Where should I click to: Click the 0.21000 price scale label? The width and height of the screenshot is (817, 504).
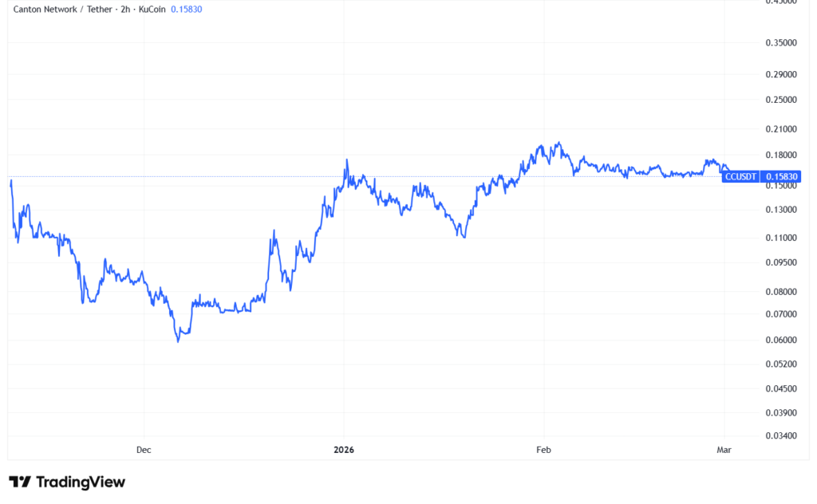coord(780,129)
